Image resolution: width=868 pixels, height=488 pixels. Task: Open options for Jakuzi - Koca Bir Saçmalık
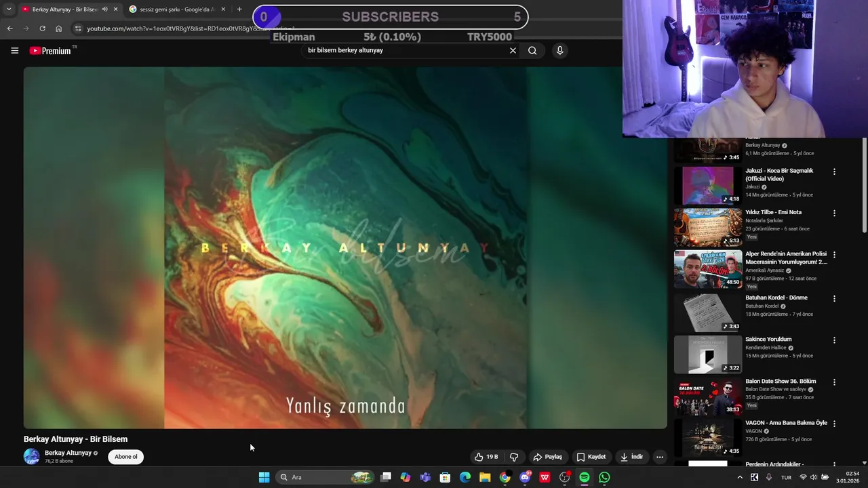click(x=834, y=171)
